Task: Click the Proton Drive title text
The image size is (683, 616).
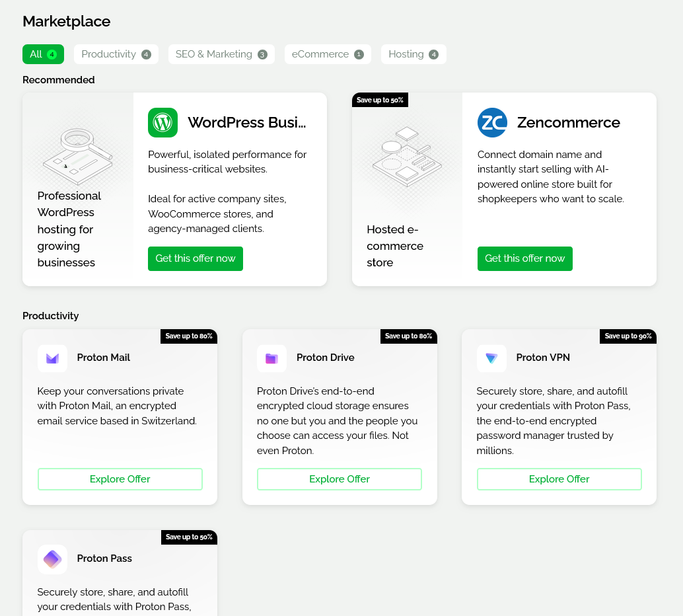Action: [326, 358]
